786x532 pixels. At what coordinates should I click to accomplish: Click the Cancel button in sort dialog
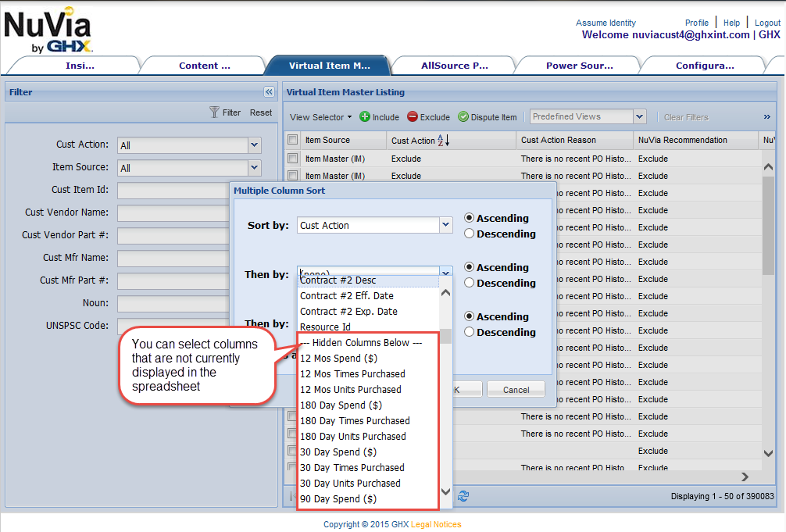(x=516, y=390)
